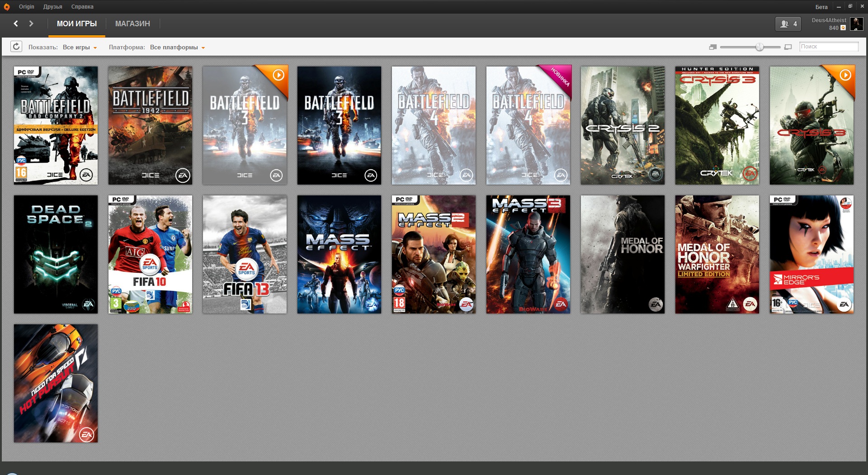The height and width of the screenshot is (475, 868).
Task: Adjust the tile size slider handle
Action: point(759,47)
